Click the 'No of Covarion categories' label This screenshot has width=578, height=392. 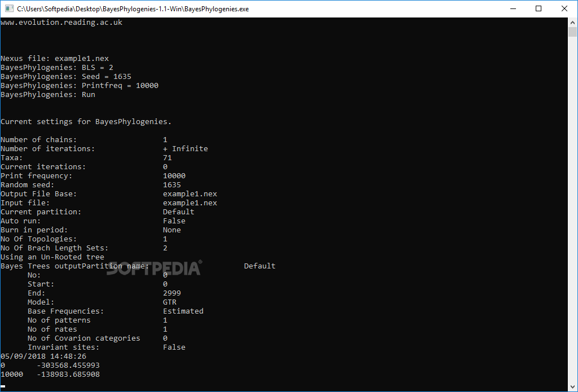84,338
